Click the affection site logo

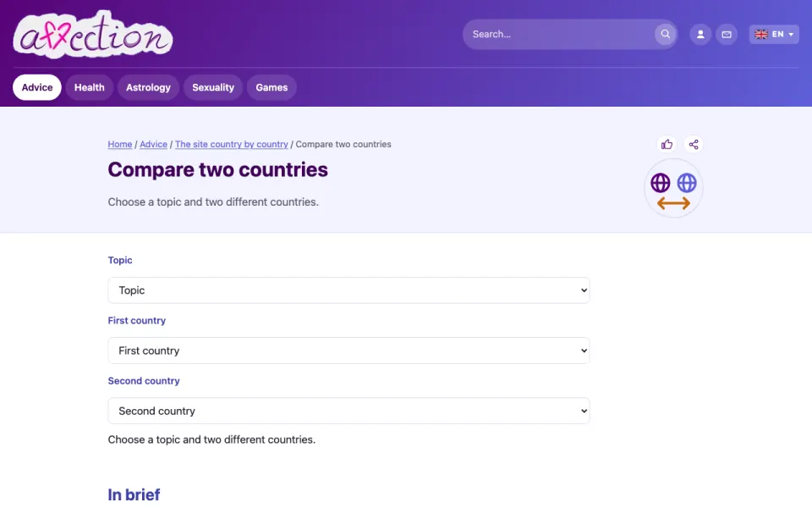[x=93, y=34]
